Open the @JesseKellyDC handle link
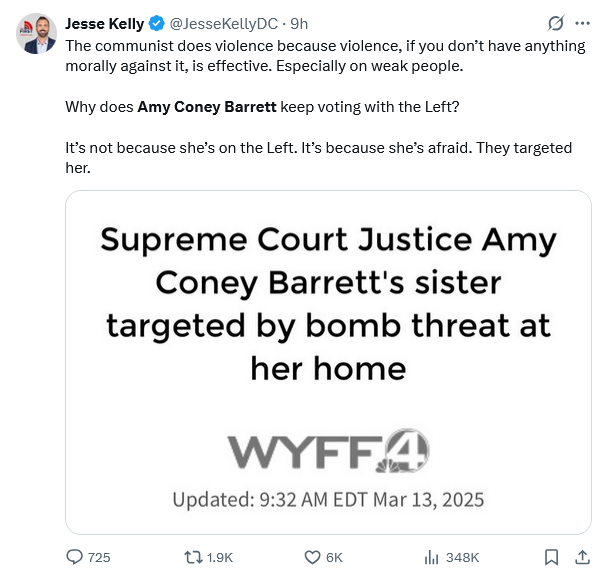 pos(224,24)
